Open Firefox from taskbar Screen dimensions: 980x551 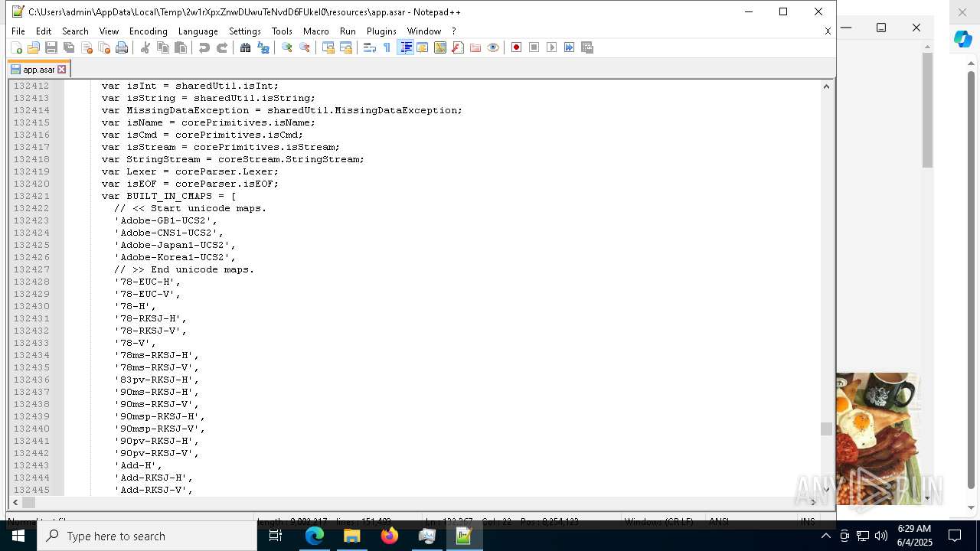click(390, 536)
